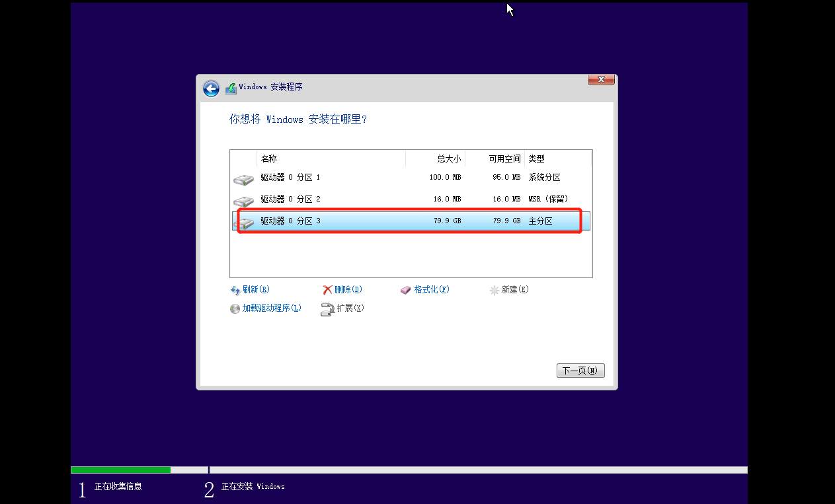
Task: Sort by the 名称 column header
Action: [x=331, y=159]
